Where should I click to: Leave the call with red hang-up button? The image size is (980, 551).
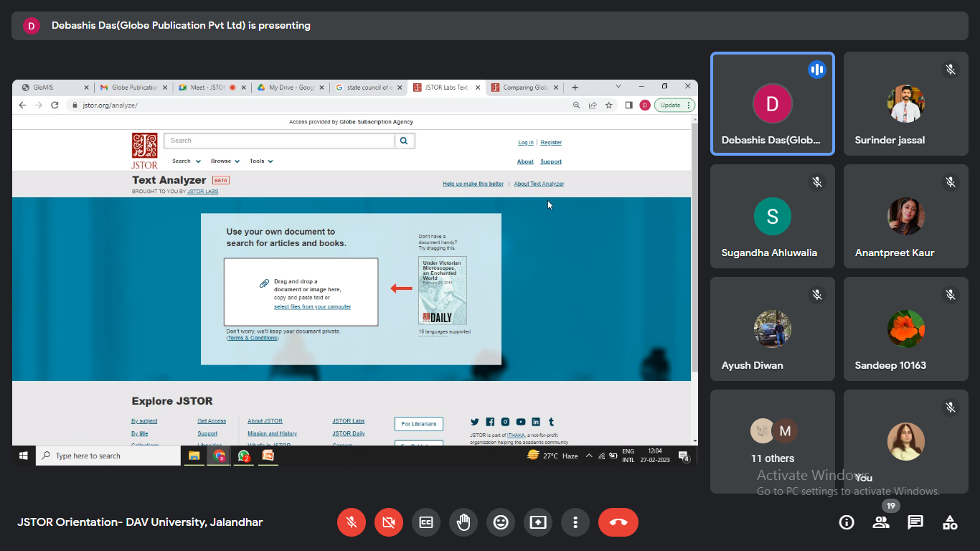(618, 523)
